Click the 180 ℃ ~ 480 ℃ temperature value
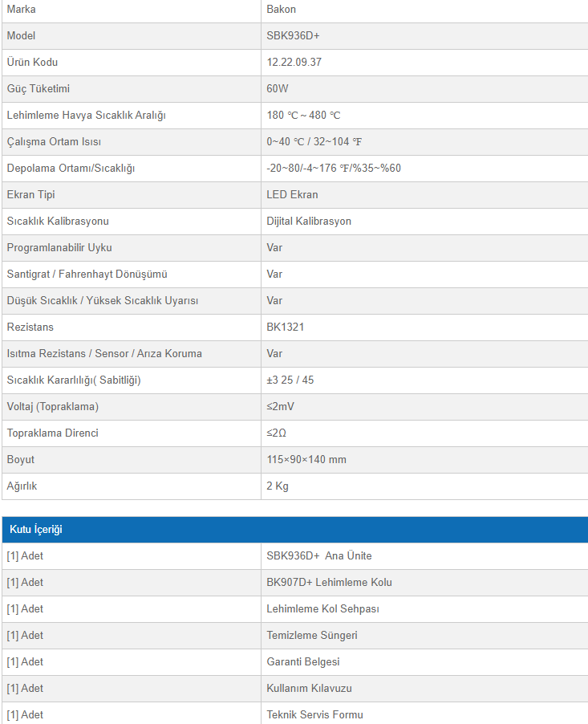588x724 pixels. point(303,116)
